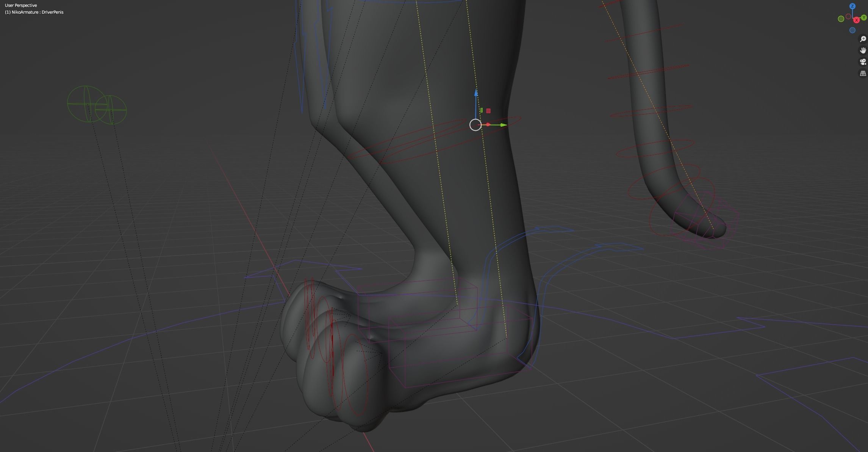Click the green Y arrow of move gizmo
The image size is (868, 452).
click(x=503, y=125)
